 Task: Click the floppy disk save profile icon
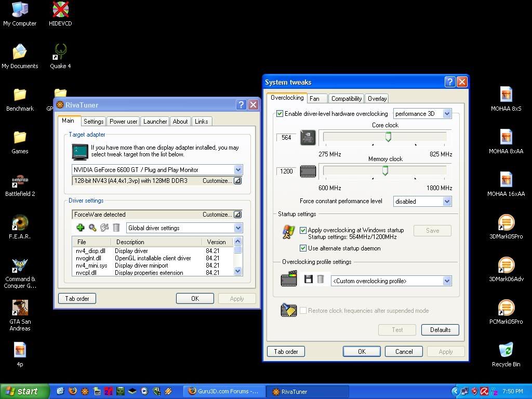point(308,280)
